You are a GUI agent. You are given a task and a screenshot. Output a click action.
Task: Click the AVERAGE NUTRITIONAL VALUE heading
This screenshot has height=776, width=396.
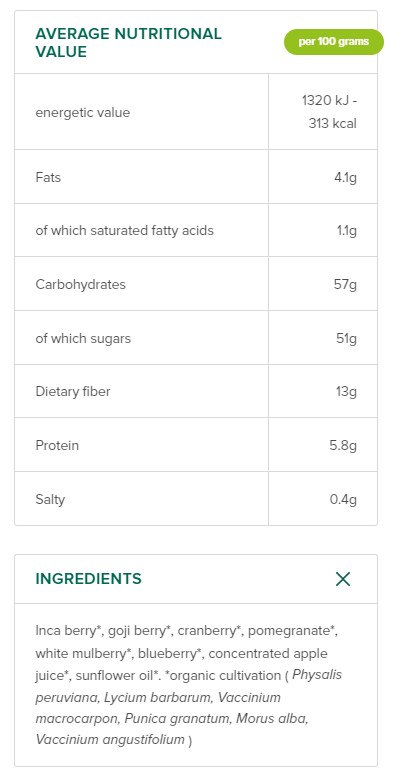(x=128, y=43)
